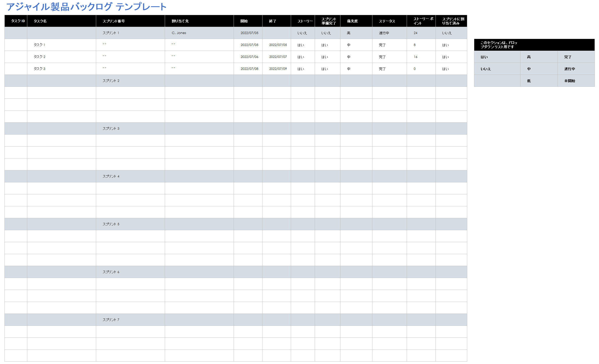Select the スプリント番号 column header

130,21
